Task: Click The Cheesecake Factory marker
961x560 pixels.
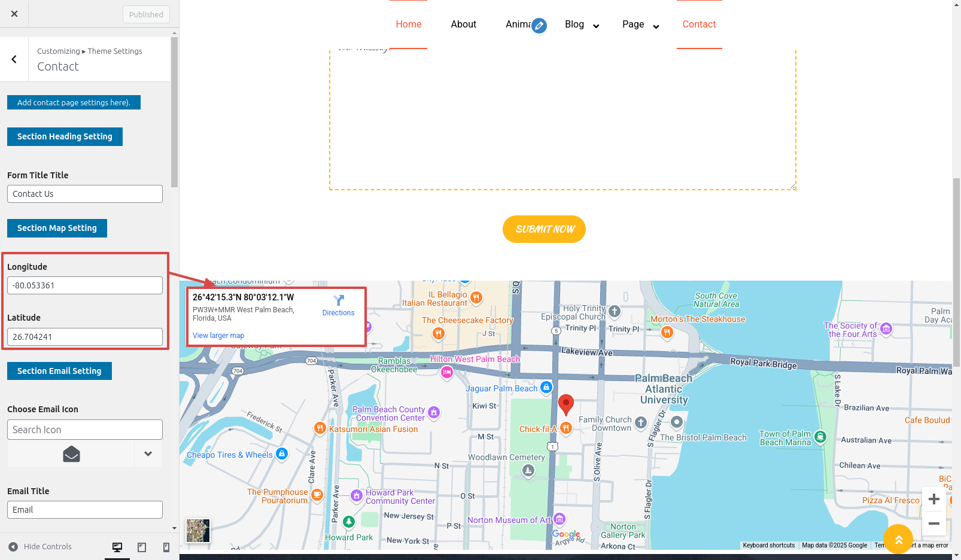Action: click(439, 334)
